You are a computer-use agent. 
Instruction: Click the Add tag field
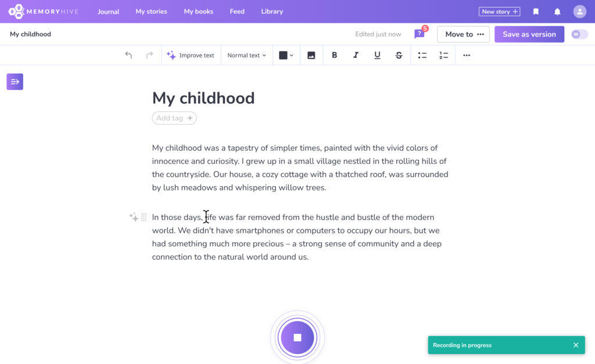point(174,118)
